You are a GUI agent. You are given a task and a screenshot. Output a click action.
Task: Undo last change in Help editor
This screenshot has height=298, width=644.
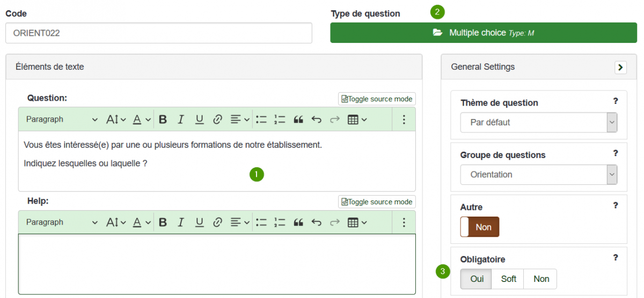click(317, 222)
